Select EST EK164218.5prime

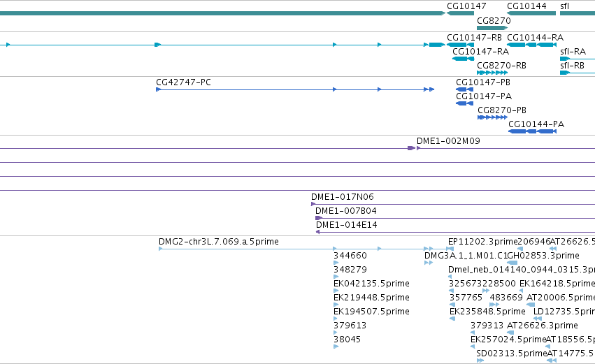[557, 284]
